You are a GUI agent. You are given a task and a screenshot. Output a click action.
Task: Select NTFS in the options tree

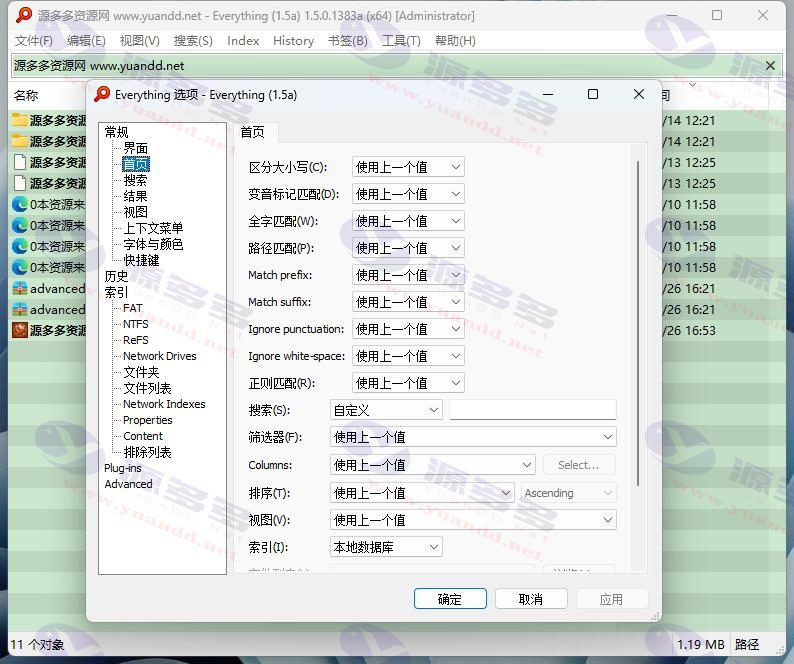[136, 324]
